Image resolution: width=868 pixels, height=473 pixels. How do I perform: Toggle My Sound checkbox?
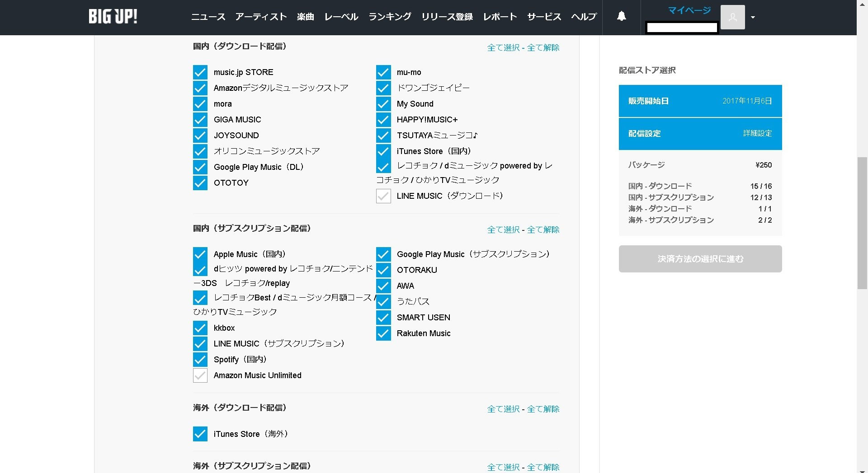click(x=383, y=104)
